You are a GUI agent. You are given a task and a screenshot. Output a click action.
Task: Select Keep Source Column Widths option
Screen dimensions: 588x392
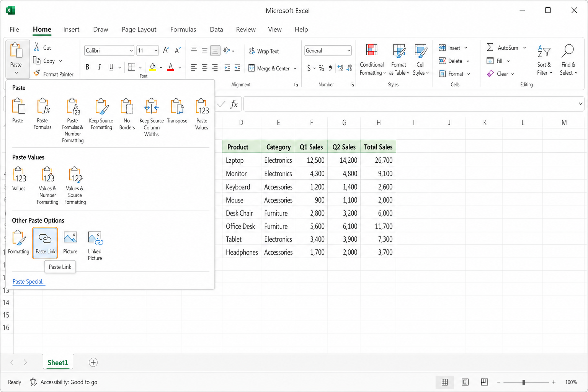(x=152, y=117)
